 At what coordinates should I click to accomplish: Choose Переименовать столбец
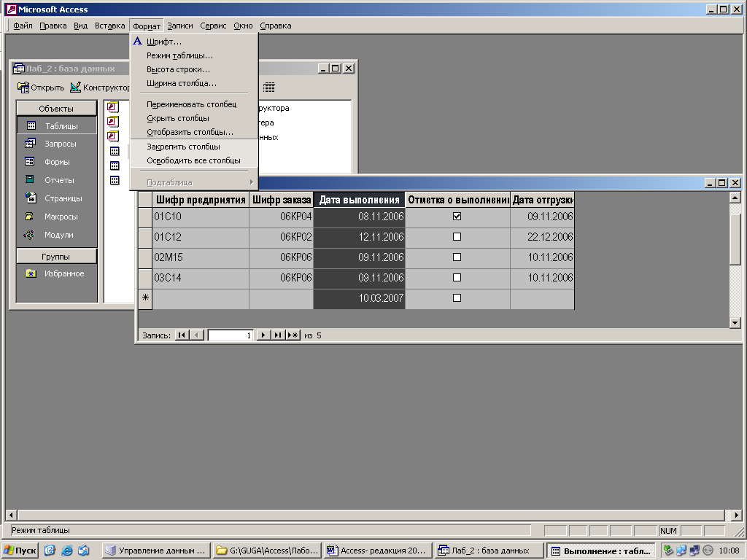192,104
